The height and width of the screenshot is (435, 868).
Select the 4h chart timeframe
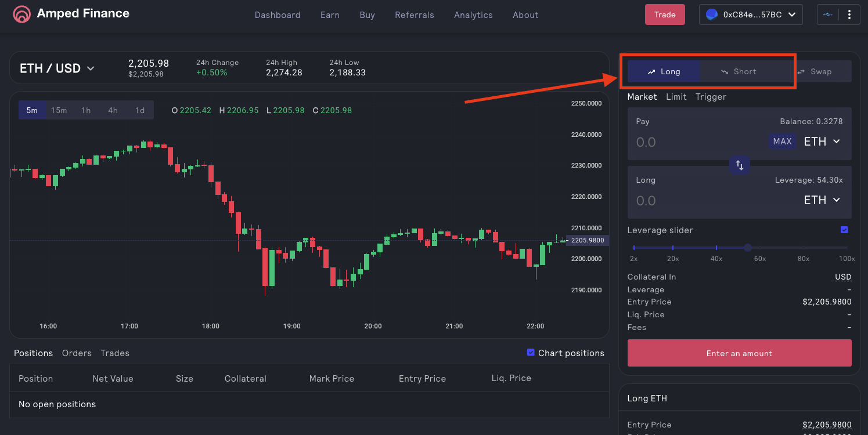(x=113, y=110)
